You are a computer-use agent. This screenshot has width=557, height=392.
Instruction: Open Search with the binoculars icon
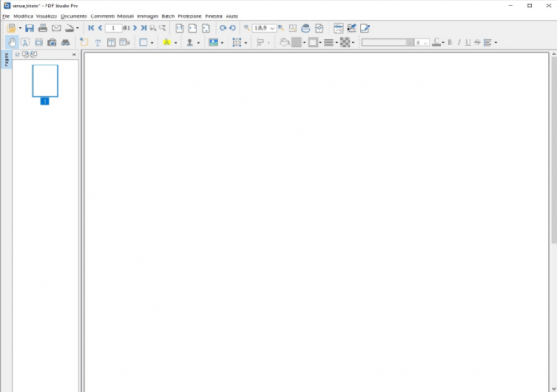click(x=66, y=43)
